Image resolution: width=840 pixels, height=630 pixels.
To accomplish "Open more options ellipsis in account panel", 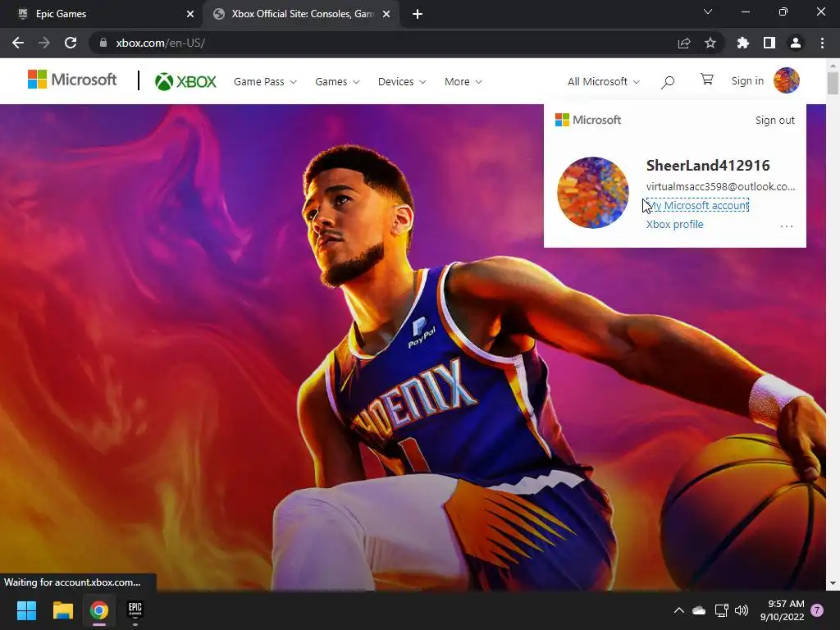I will coord(787,226).
